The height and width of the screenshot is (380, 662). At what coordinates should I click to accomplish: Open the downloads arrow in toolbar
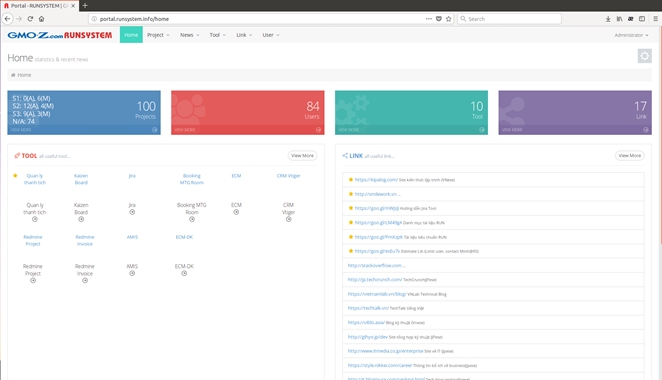608,19
